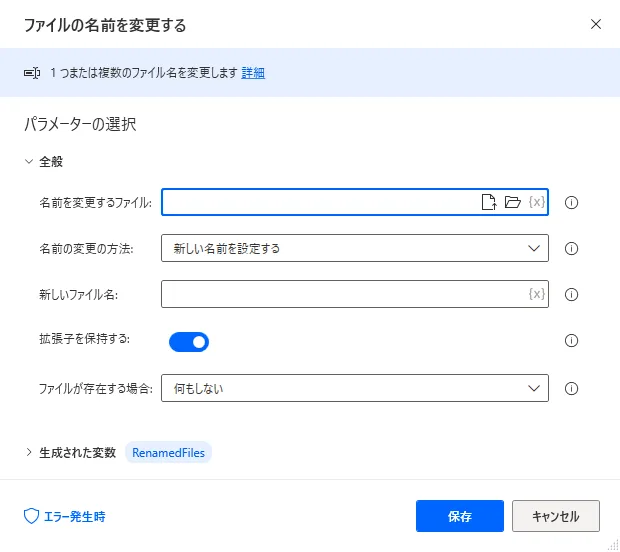
Task: Open the 名前の変更の方法 dropdown
Action: 354,248
